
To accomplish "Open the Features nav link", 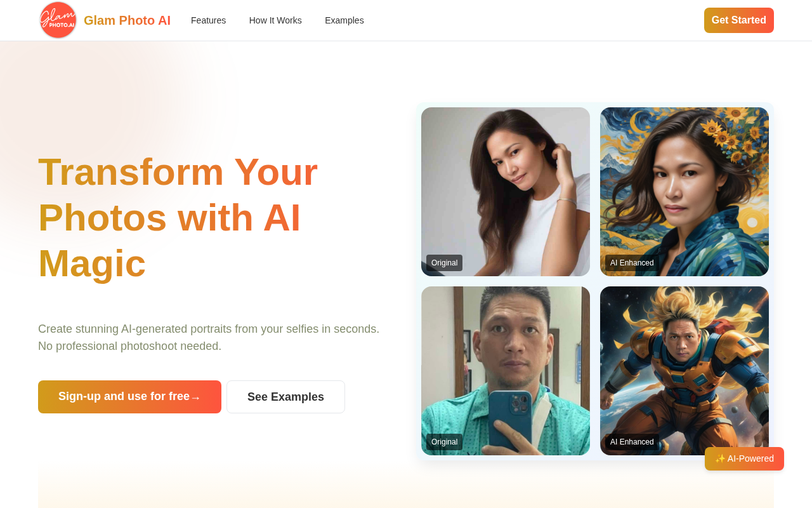I will point(208,20).
